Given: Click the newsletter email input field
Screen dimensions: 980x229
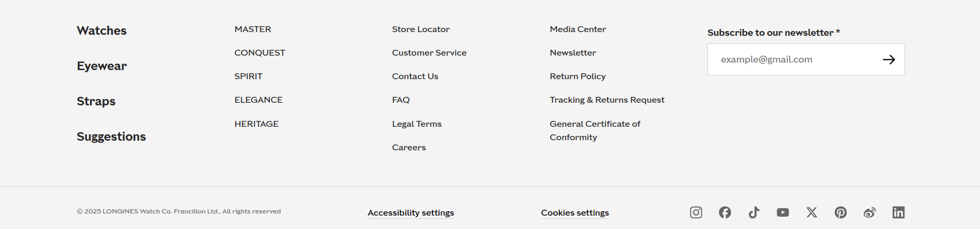Looking at the screenshot, I should tap(793, 59).
